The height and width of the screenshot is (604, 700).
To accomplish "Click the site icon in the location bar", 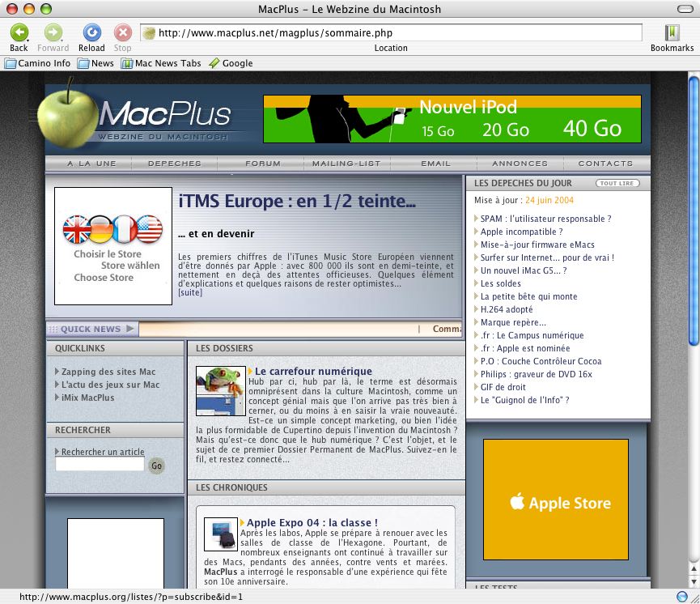I will (149, 32).
